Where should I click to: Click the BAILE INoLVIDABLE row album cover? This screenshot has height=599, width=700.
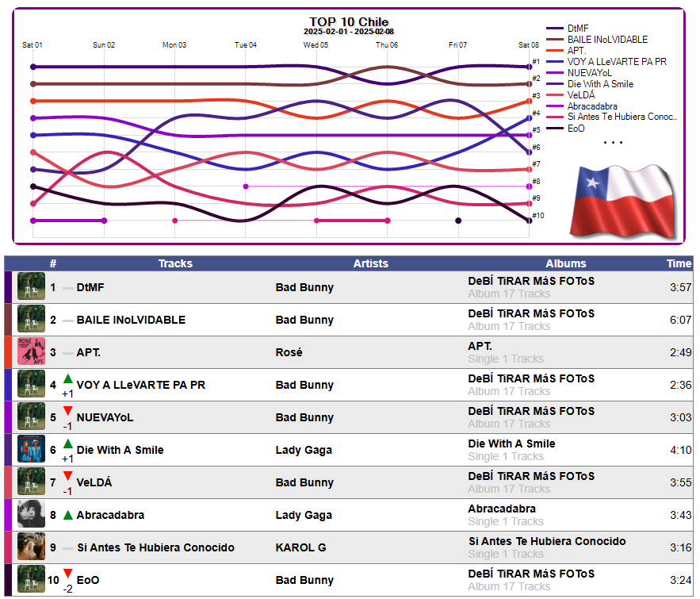click(31, 319)
